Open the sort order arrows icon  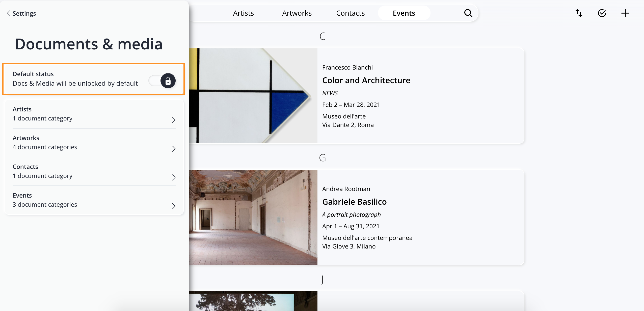point(579,13)
